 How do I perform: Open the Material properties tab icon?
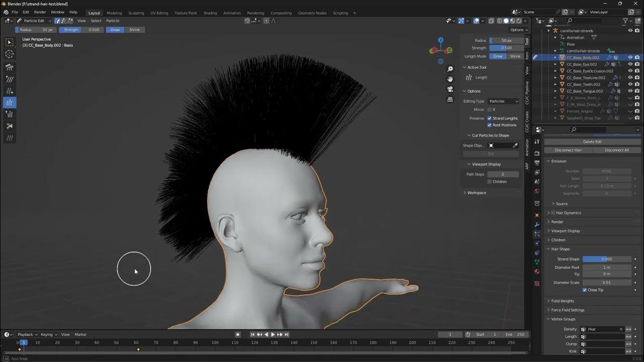(537, 271)
